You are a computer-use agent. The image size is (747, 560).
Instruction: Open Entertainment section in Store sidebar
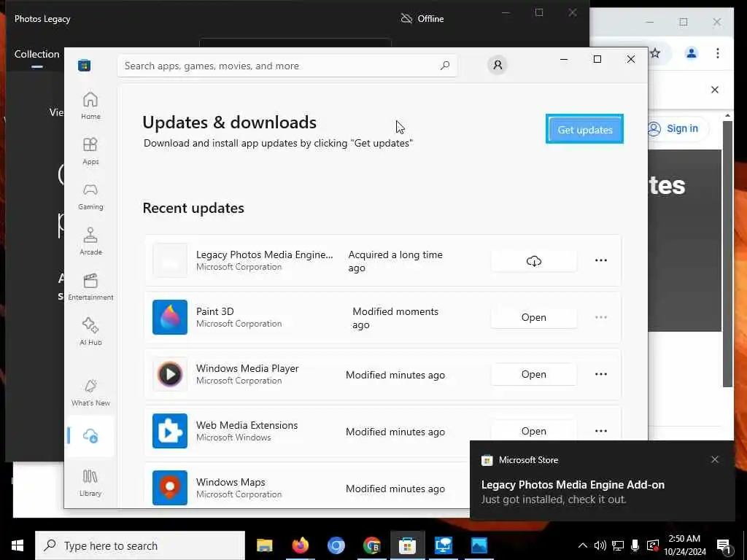pos(90,287)
